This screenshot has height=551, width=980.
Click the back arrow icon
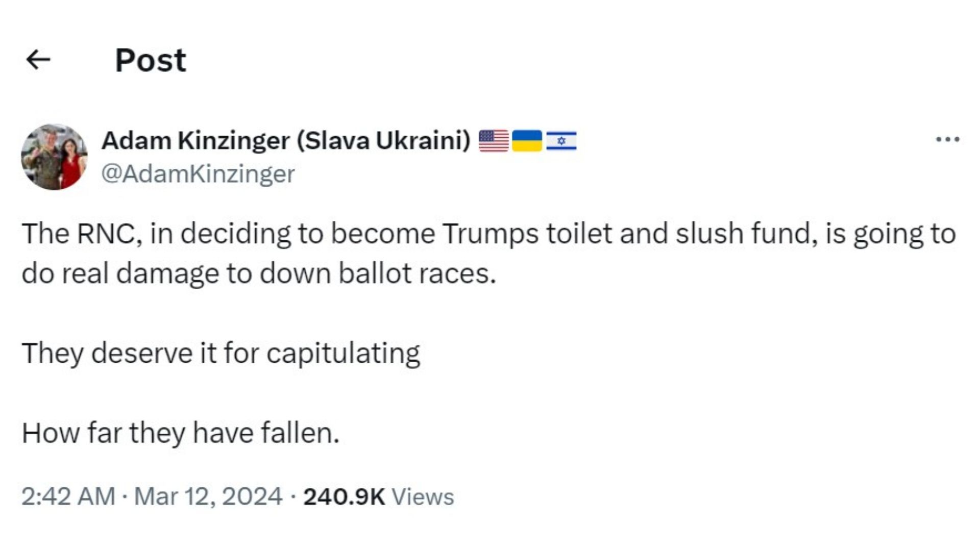38,60
